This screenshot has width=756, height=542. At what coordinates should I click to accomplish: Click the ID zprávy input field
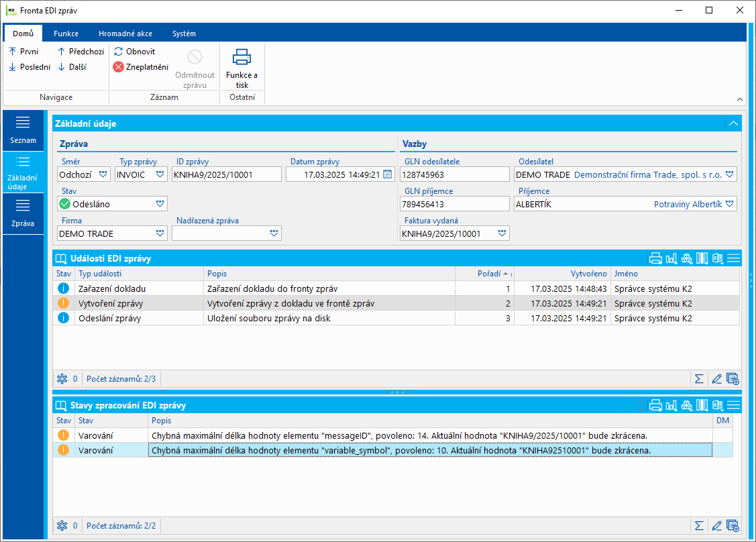pos(226,174)
